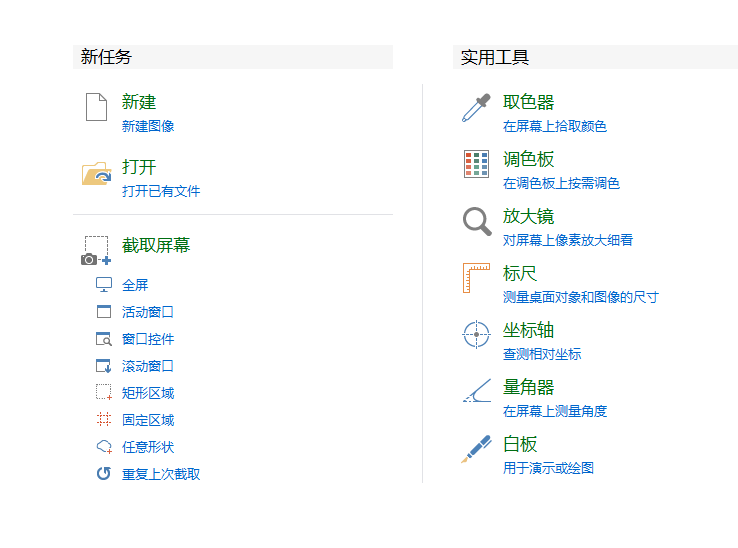Viewport: 738px width, 548px height.
Task: Click the color grid icon for 调色板
Action: pos(476,164)
